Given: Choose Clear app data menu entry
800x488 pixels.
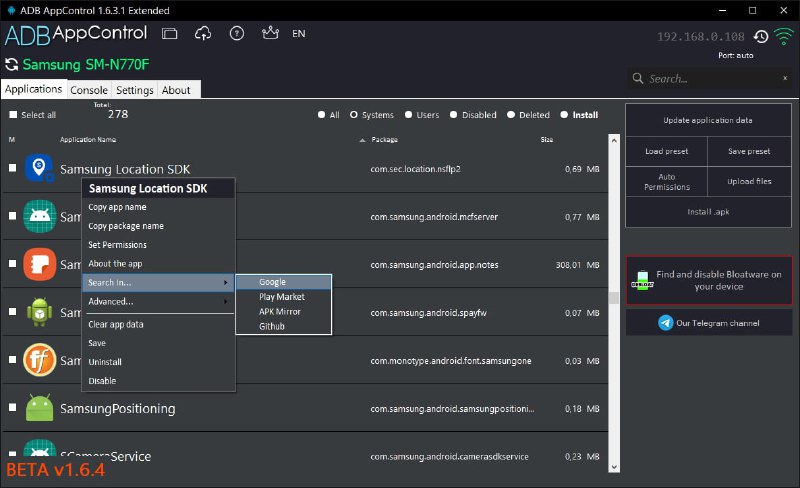Looking at the screenshot, I should (x=158, y=325).
